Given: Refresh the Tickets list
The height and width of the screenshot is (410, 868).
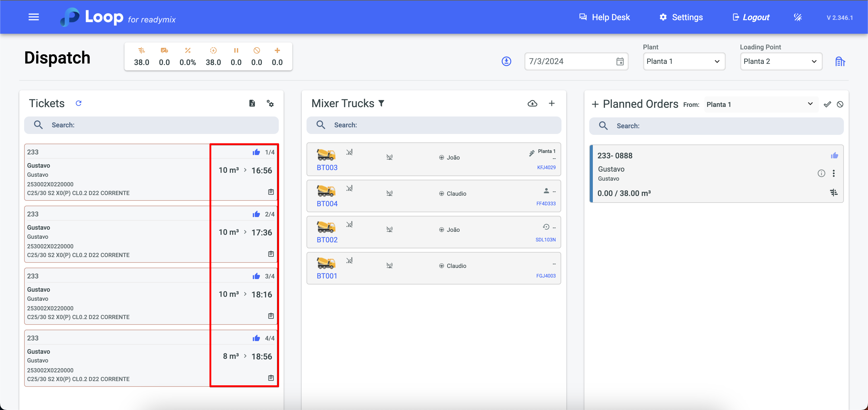Looking at the screenshot, I should coord(78,103).
